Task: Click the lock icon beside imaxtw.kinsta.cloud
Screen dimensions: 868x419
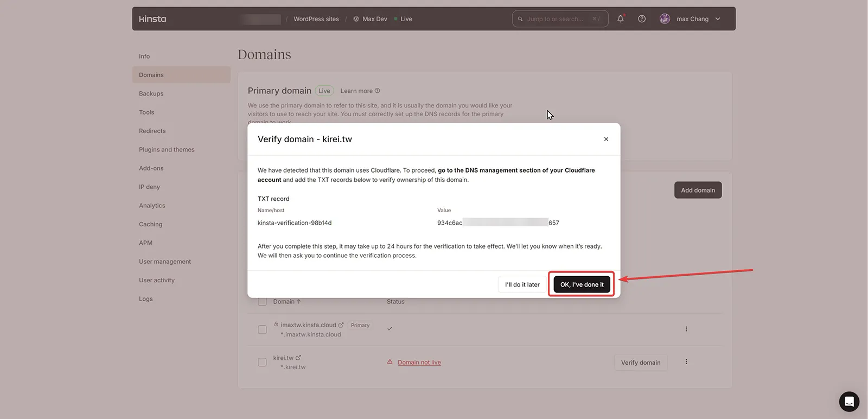Action: (x=276, y=324)
